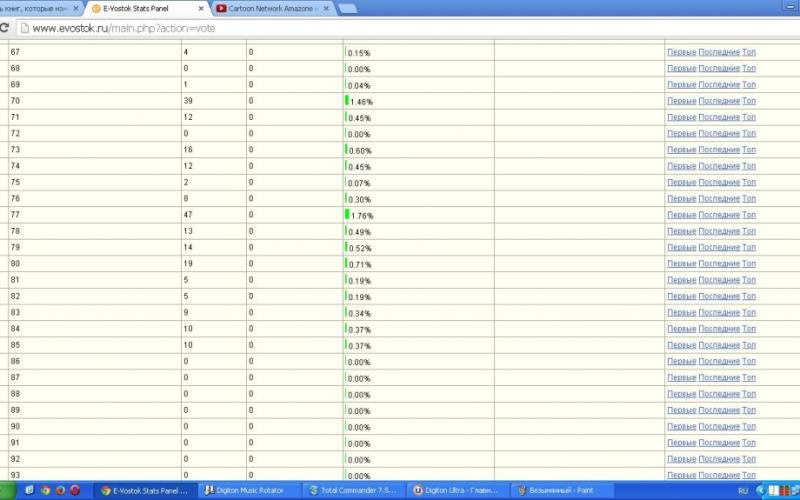This screenshot has width=800, height=500.
Task: Click the RU language indicator in the tray
Action: coord(743,492)
